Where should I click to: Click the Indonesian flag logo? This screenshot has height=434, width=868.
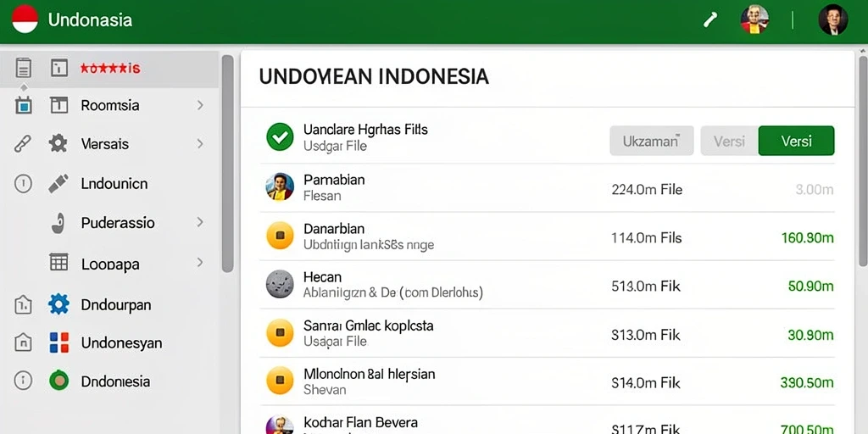coord(25,19)
